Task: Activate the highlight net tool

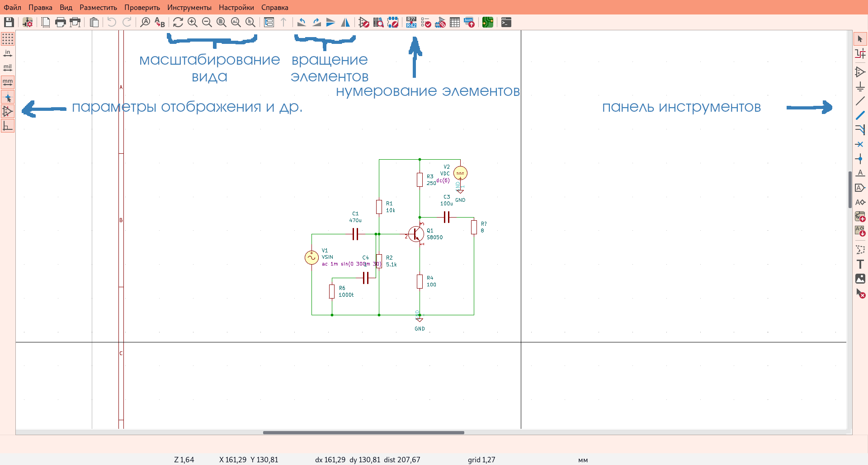Action: coord(860,54)
